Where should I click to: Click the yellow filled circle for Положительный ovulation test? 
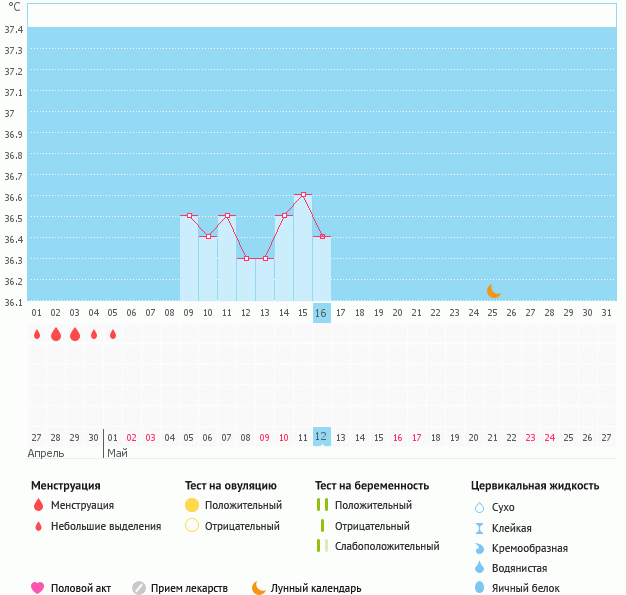(192, 505)
